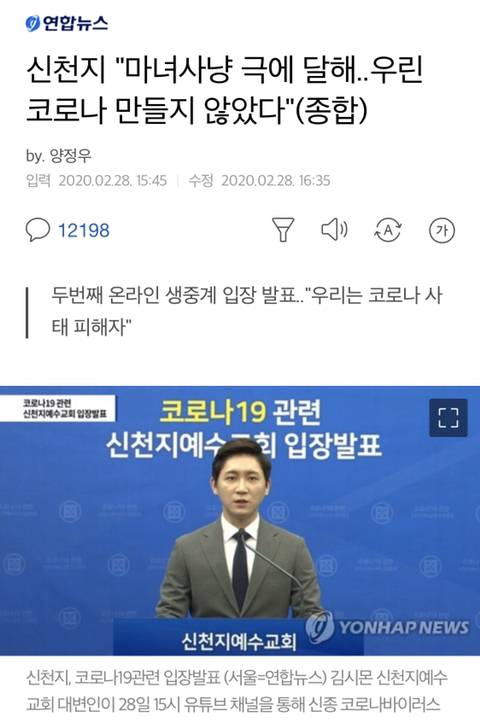Open the translate icon with letter A

click(388, 230)
